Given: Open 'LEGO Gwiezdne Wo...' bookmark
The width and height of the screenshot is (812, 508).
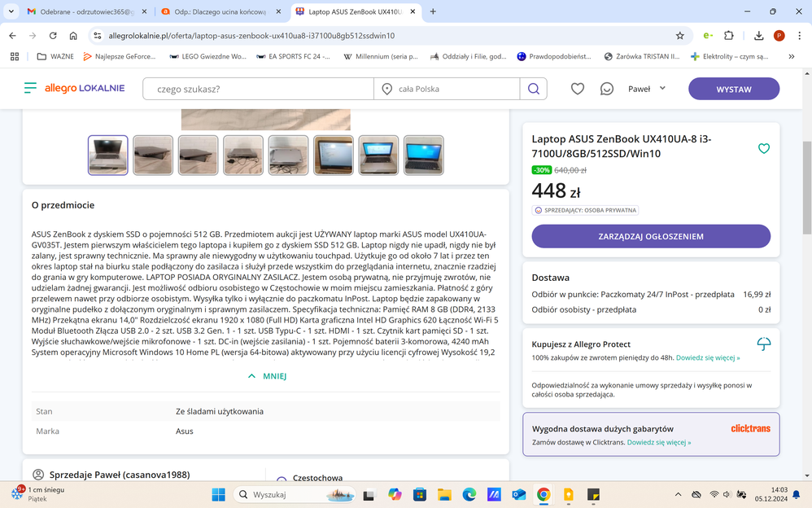Looking at the screenshot, I should click(208, 56).
